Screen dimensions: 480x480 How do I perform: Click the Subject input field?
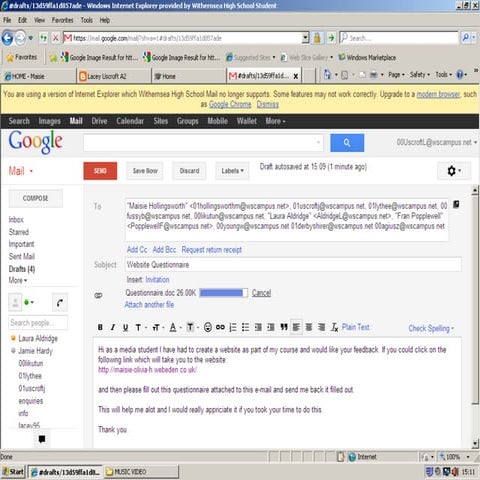[x=293, y=265]
